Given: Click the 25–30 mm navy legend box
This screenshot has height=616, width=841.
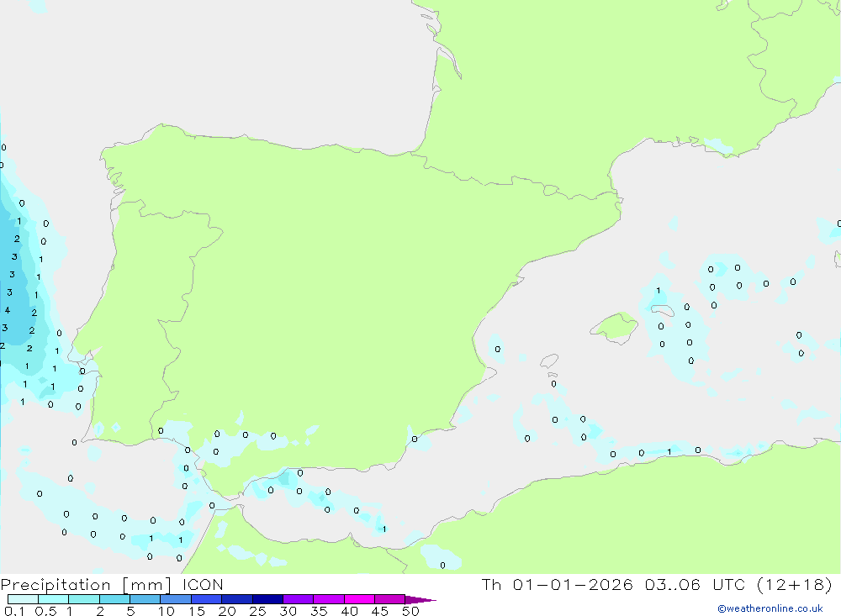Looking at the screenshot, I should pos(267,599).
